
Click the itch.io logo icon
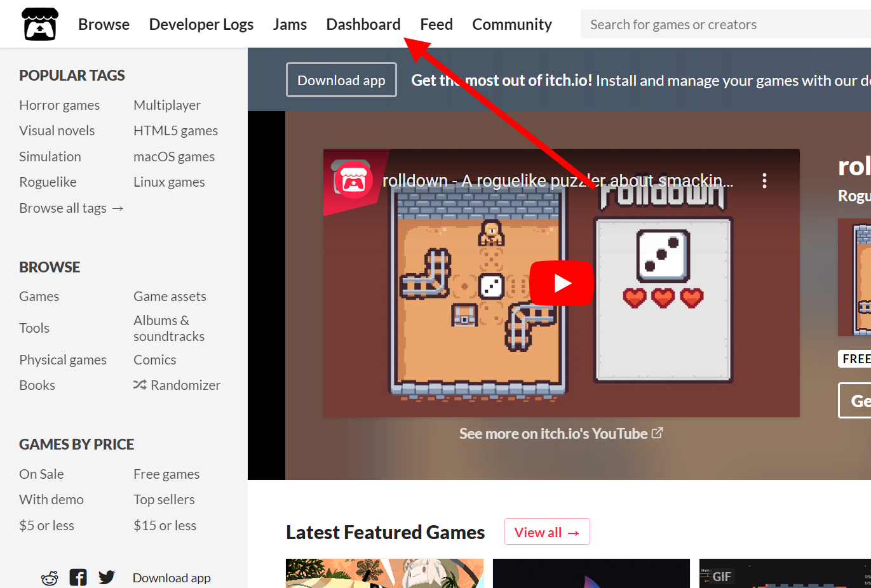click(40, 24)
